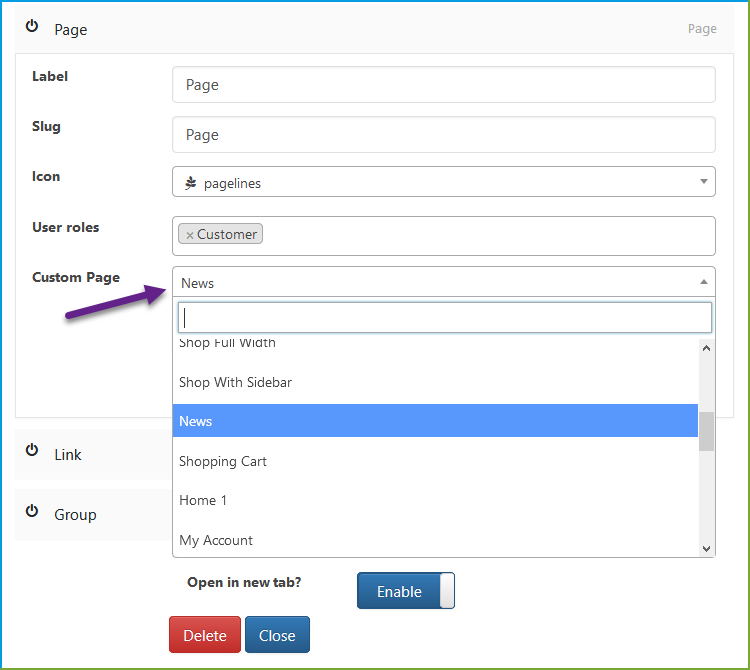The height and width of the screenshot is (670, 750).
Task: Expand the Link item panel
Action: [93, 454]
